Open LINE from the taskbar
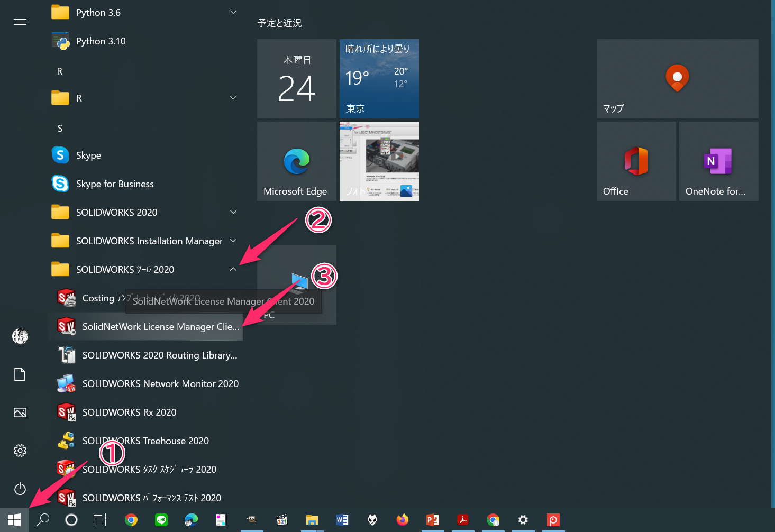 click(161, 520)
